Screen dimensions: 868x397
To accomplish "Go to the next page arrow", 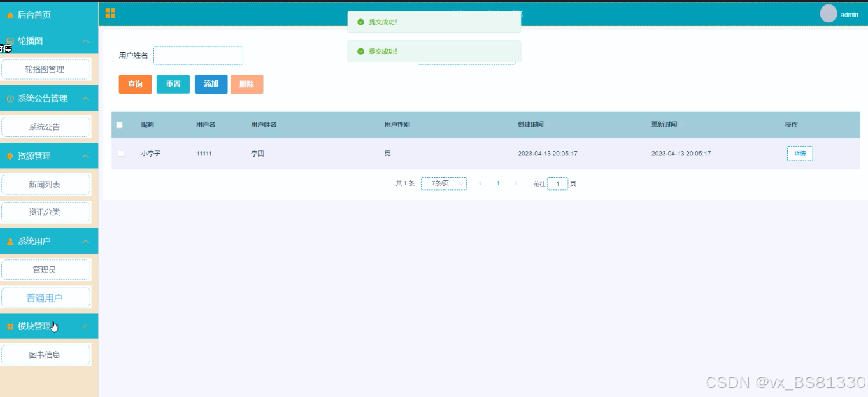I will [x=516, y=184].
